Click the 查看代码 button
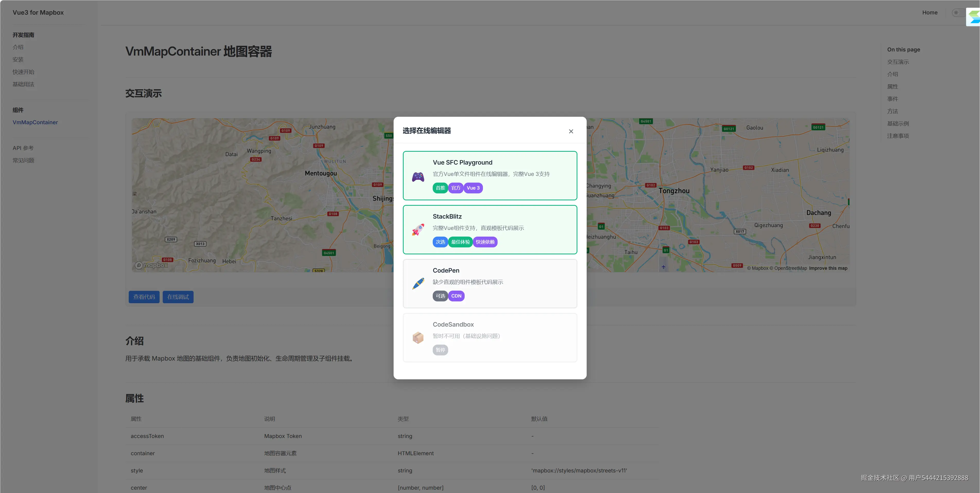 [x=144, y=297]
